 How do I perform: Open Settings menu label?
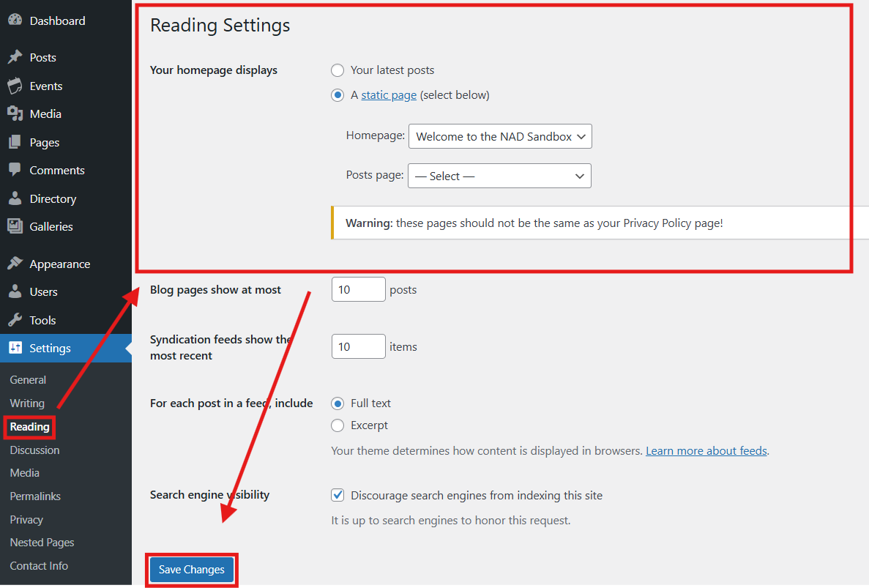[x=50, y=349]
